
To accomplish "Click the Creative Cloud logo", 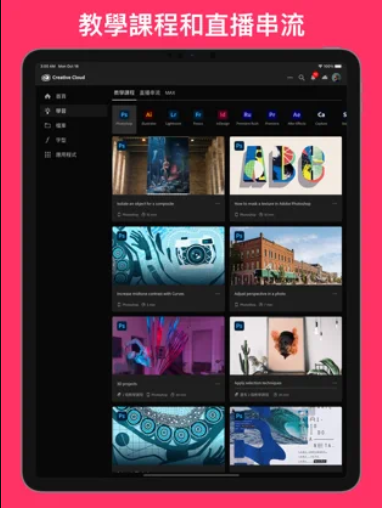I will [x=46, y=78].
